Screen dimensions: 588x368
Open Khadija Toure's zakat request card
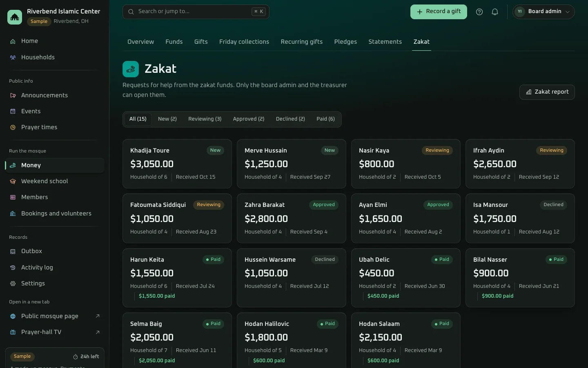(177, 164)
